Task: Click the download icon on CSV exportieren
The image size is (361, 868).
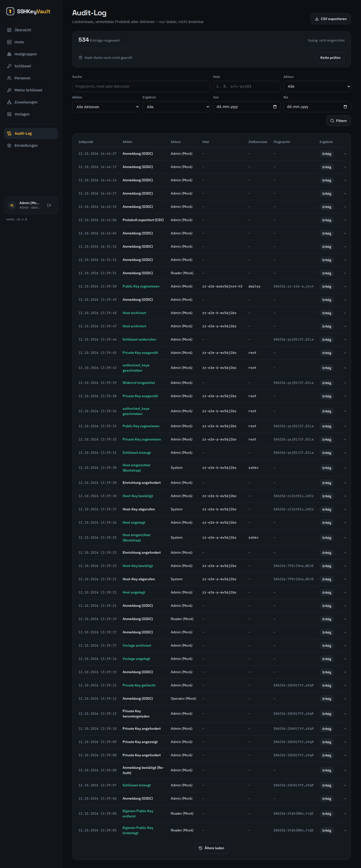Action: [317, 19]
